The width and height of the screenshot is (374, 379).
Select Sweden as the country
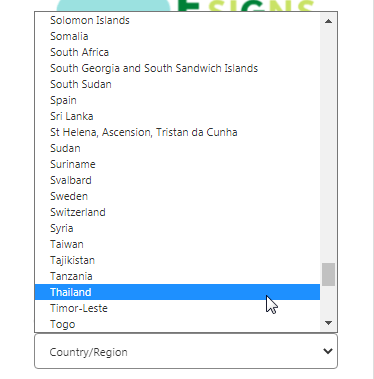(x=177, y=196)
